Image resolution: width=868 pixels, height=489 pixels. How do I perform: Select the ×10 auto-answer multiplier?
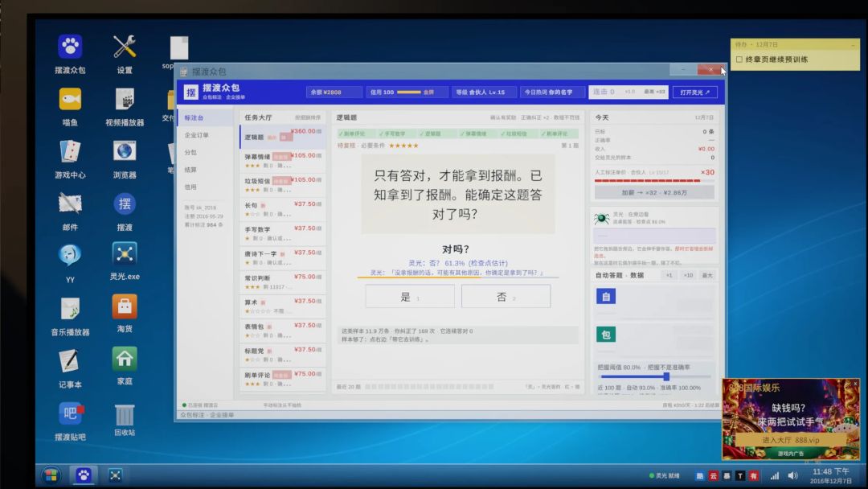point(688,275)
